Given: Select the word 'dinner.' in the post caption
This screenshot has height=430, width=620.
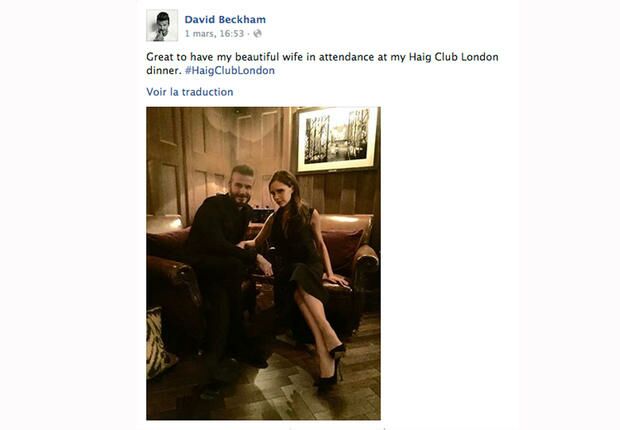Looking at the screenshot, I should tap(164, 70).
